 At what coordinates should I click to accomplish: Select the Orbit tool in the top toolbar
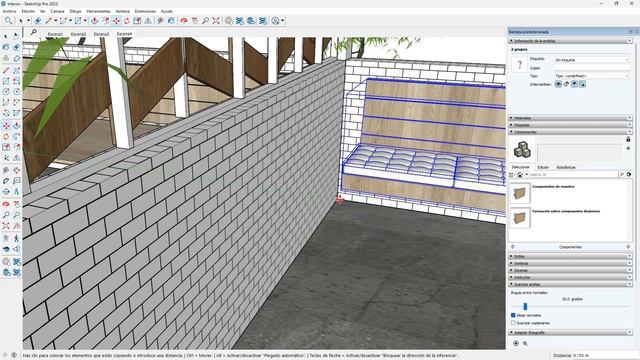coord(184,20)
